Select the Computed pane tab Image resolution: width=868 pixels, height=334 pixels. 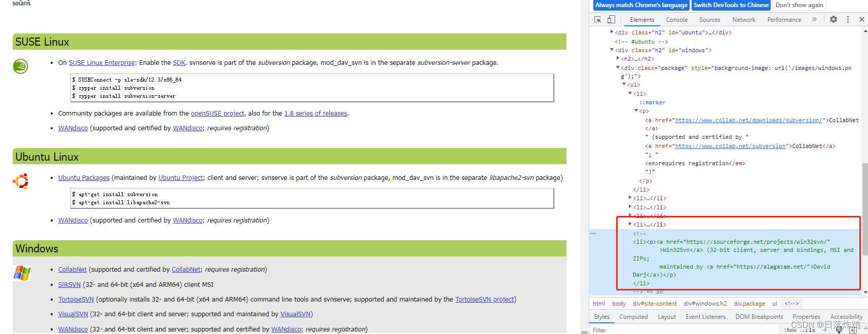tap(633, 317)
